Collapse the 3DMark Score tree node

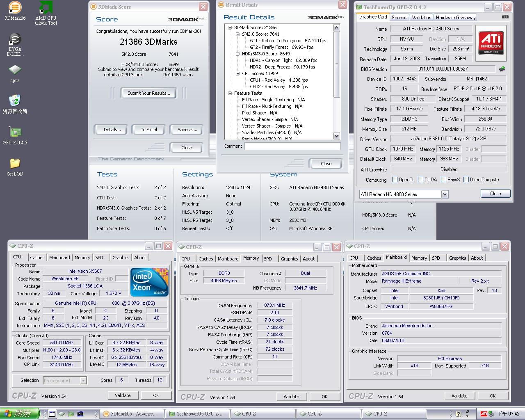(230, 27)
